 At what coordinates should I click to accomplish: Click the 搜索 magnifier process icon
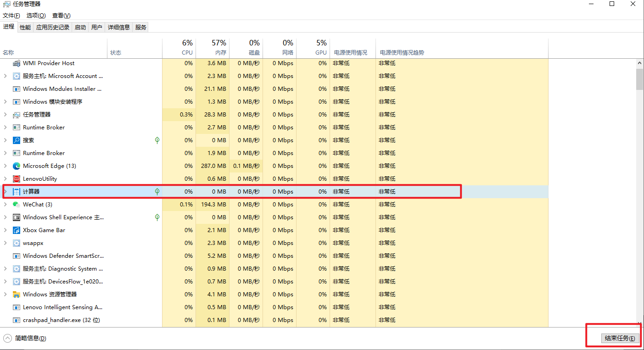(17, 140)
